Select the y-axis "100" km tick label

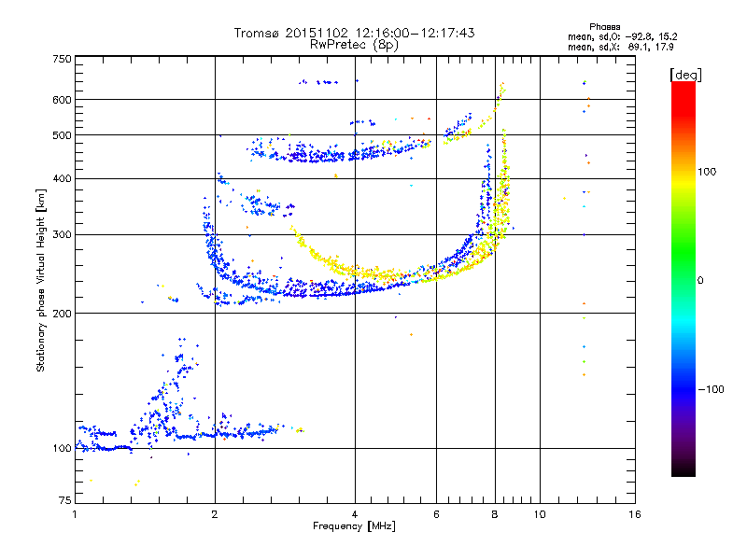click(62, 448)
